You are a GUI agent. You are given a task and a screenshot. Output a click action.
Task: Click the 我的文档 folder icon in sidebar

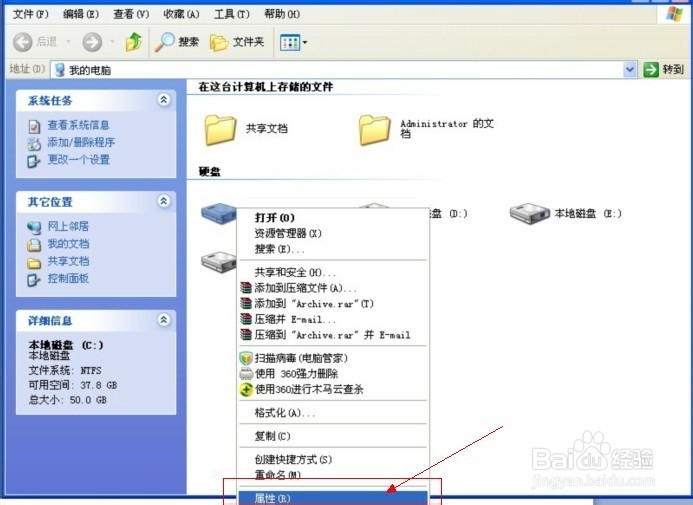coord(34,245)
